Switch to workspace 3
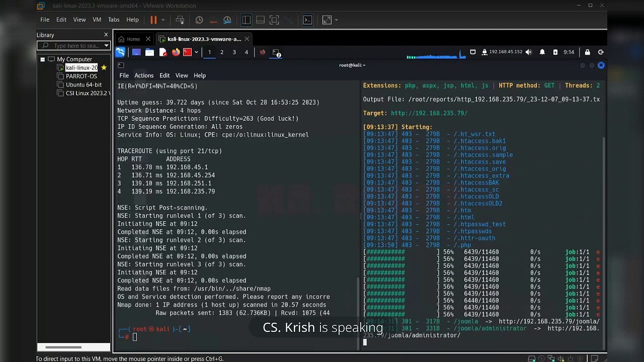 click(x=234, y=52)
